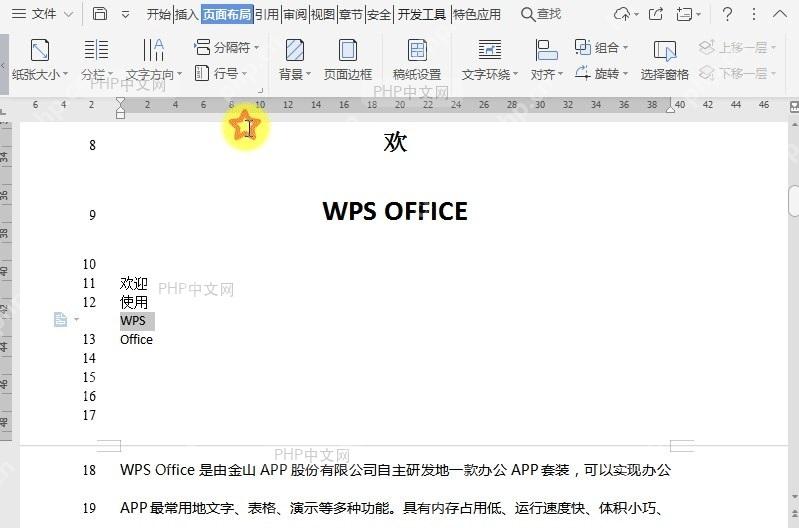
Task: Go to the 视图 tab
Action: click(323, 14)
